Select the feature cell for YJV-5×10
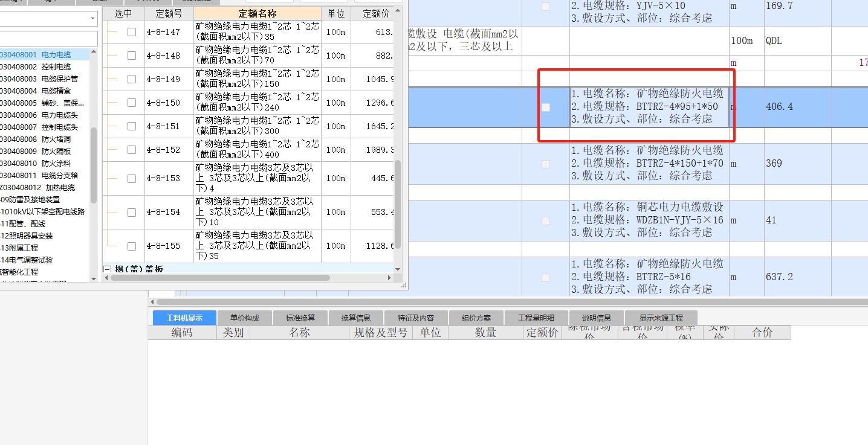This screenshot has width=868, height=445. point(649,12)
